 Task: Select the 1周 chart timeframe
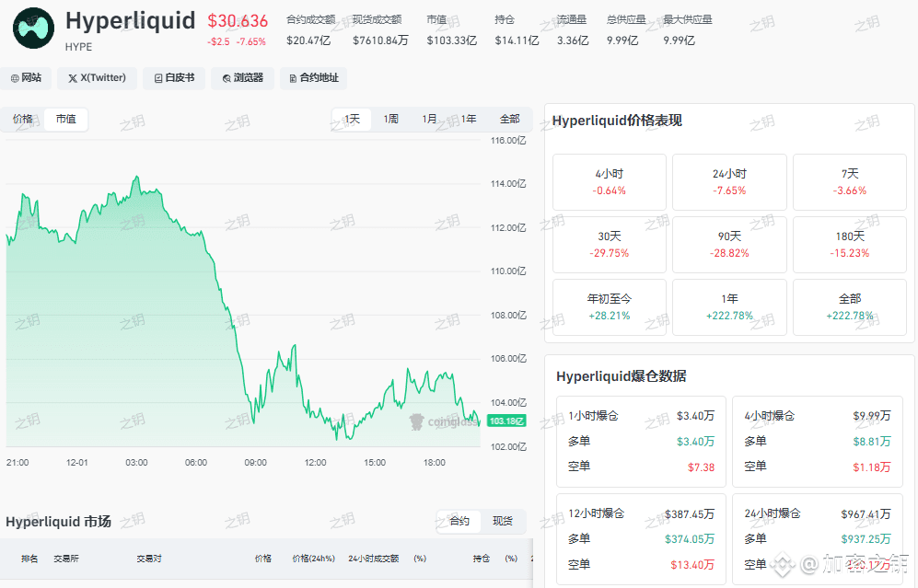pos(391,119)
